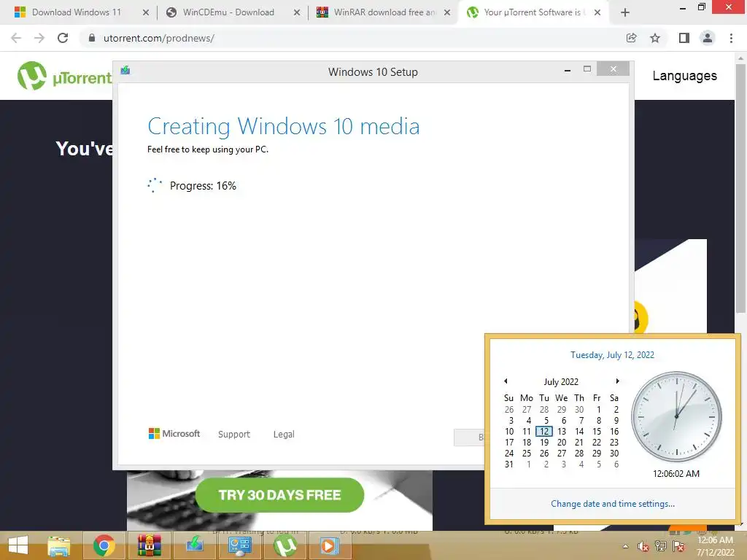
Task: Open the control panel taskbar icon
Action: [x=239, y=545]
